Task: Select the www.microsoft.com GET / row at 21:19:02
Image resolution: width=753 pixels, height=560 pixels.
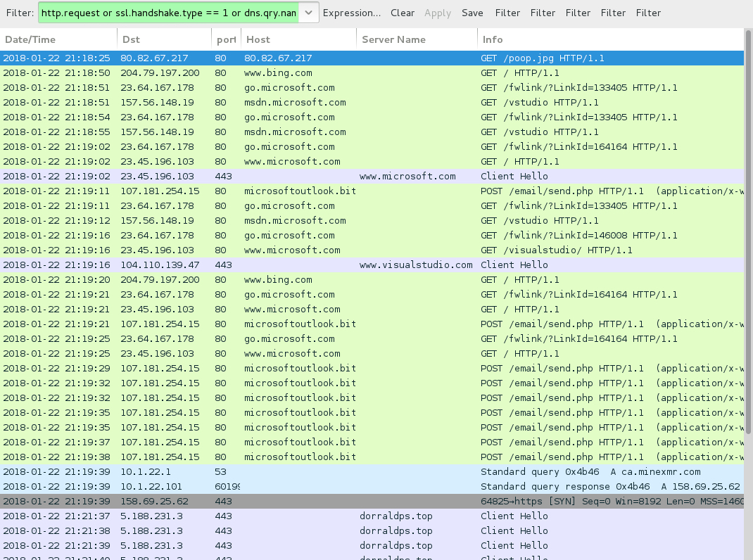Action: 372,161
